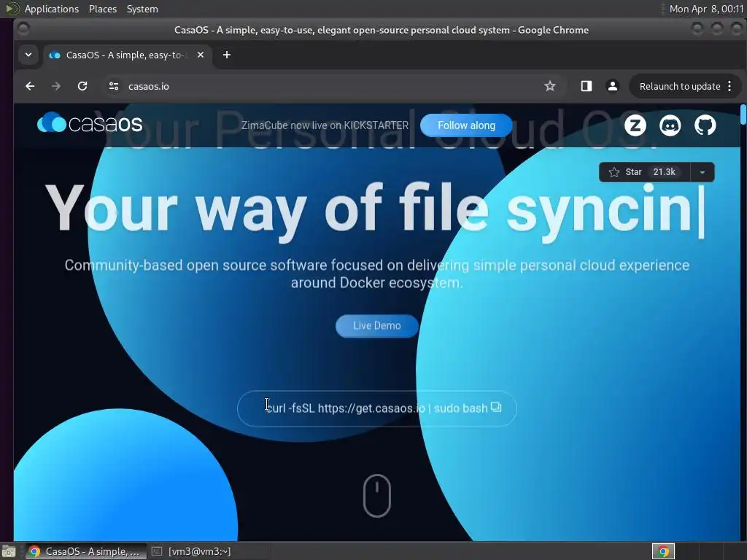Open the Discord icon link in header

(x=670, y=125)
